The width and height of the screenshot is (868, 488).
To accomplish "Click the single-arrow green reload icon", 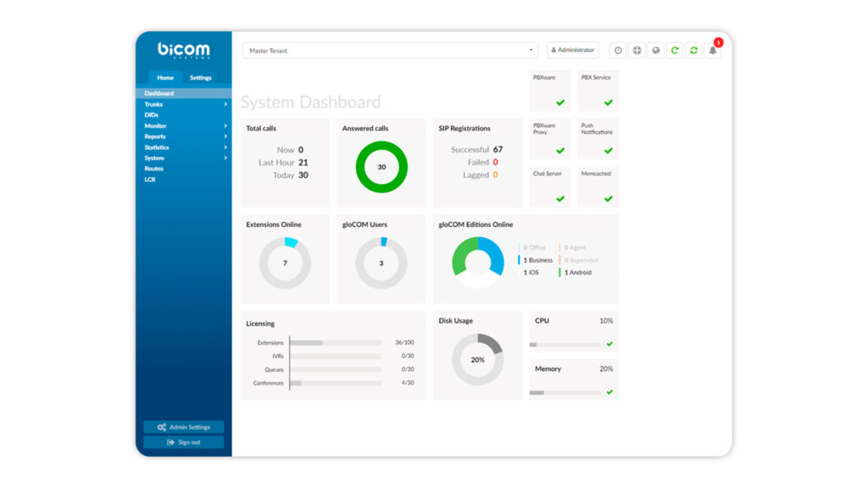I will (x=675, y=51).
